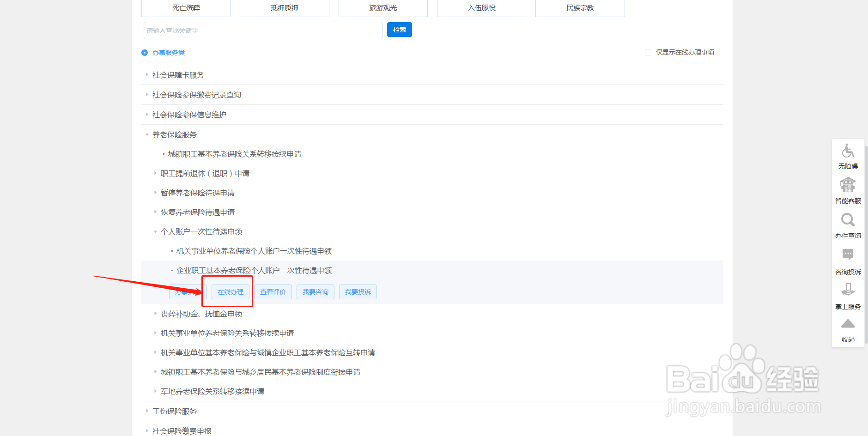Click the 我要咨询 button
This screenshot has height=436, width=868.
pos(316,292)
